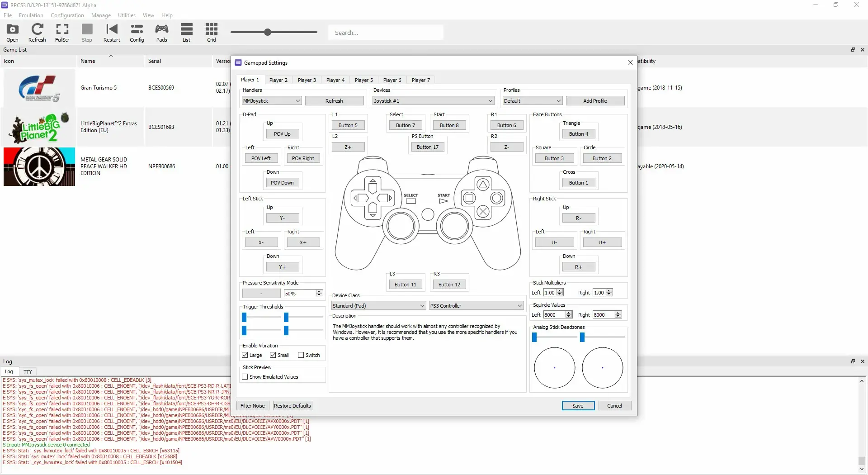868x475 pixels.
Task: Float the Game List panel
Action: [853, 50]
